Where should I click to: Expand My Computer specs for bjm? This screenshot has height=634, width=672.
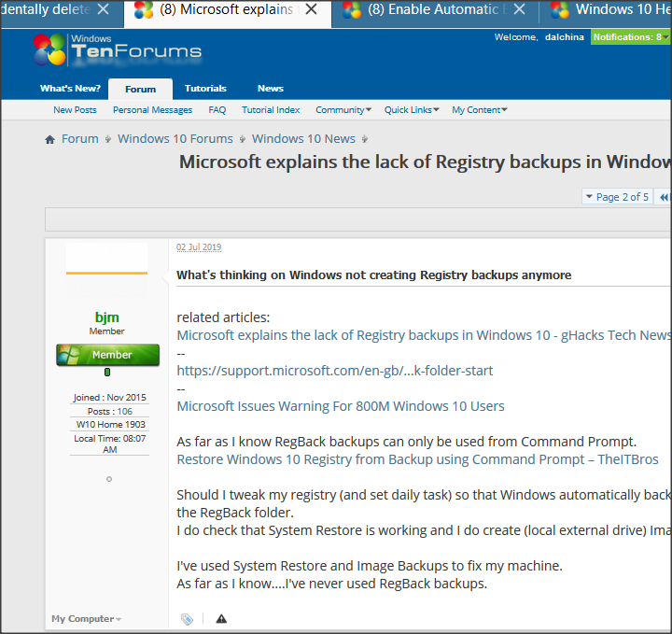point(87,618)
